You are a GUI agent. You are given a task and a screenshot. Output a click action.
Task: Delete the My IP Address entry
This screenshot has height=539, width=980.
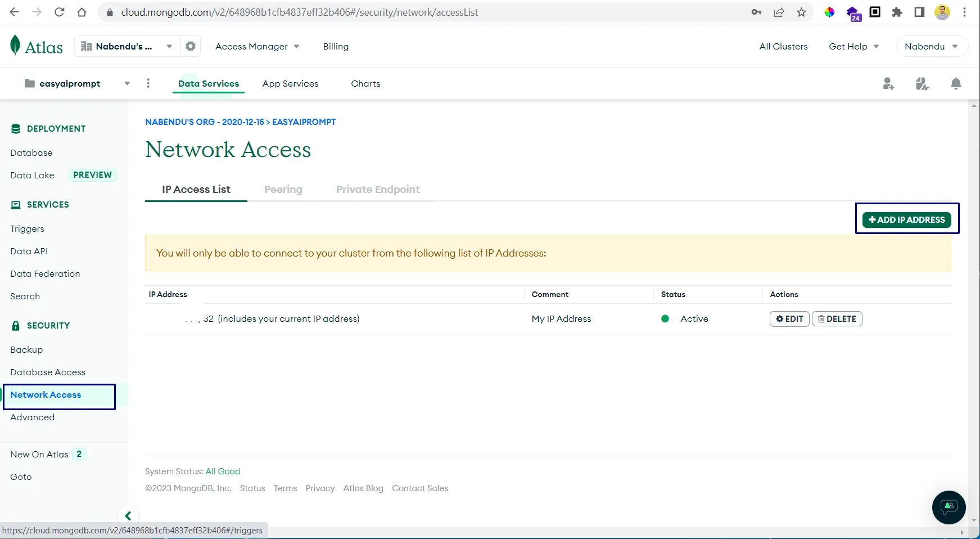(837, 318)
